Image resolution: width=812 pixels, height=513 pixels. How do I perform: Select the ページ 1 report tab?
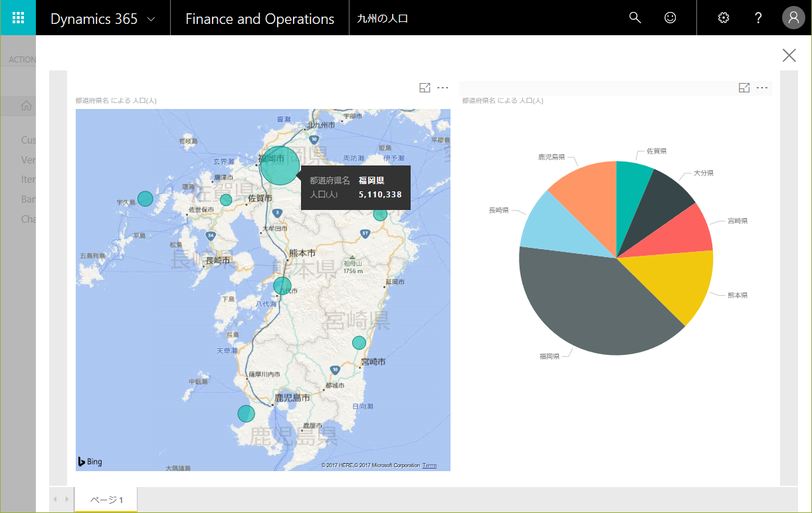coord(106,500)
